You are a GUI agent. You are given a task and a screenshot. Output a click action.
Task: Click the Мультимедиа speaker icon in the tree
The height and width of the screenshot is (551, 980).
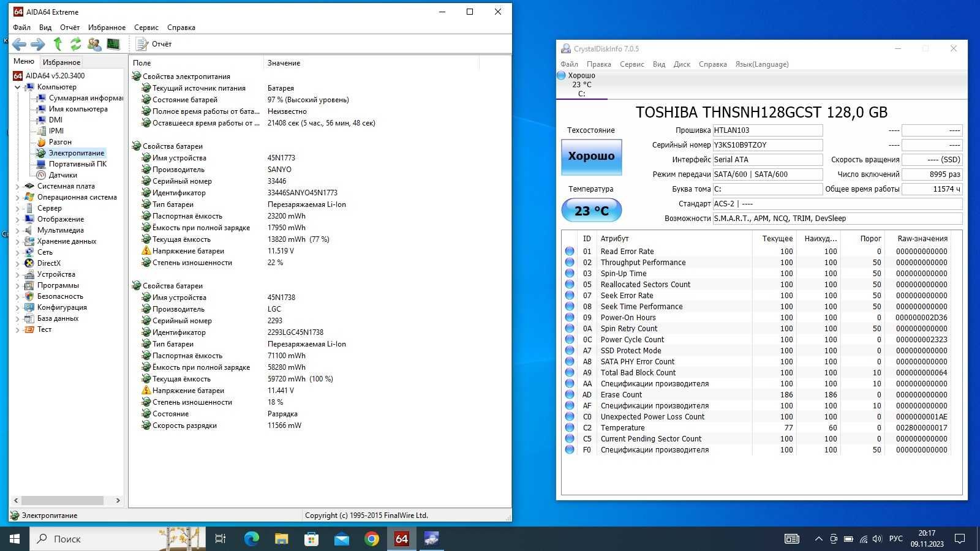pos(29,230)
